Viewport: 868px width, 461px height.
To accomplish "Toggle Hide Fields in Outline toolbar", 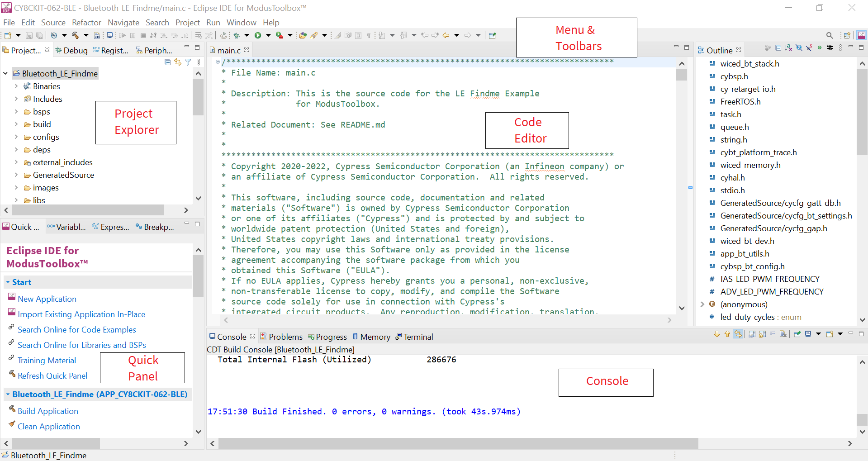I will click(x=799, y=48).
